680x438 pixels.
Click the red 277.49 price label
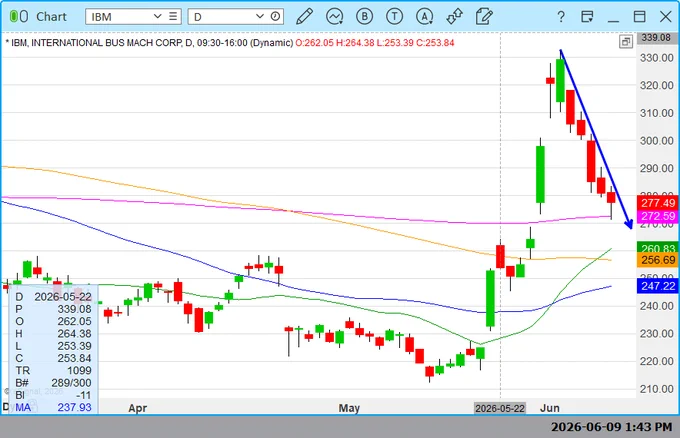[x=658, y=203]
